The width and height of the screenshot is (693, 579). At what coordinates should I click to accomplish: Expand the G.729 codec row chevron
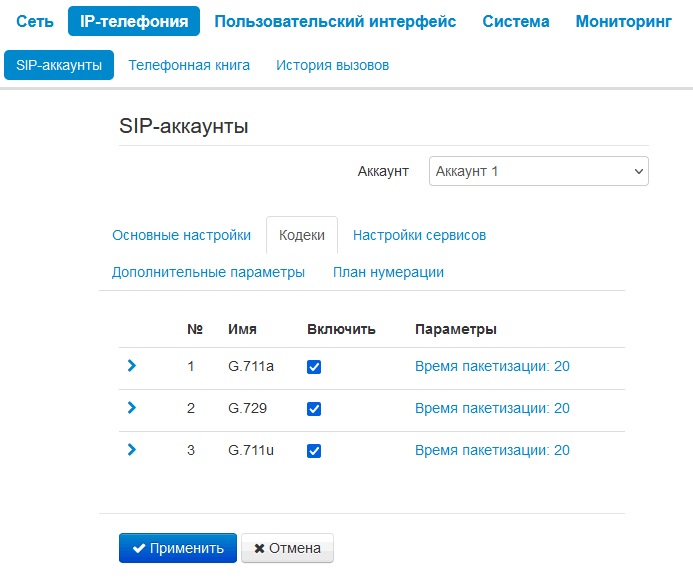coord(132,408)
